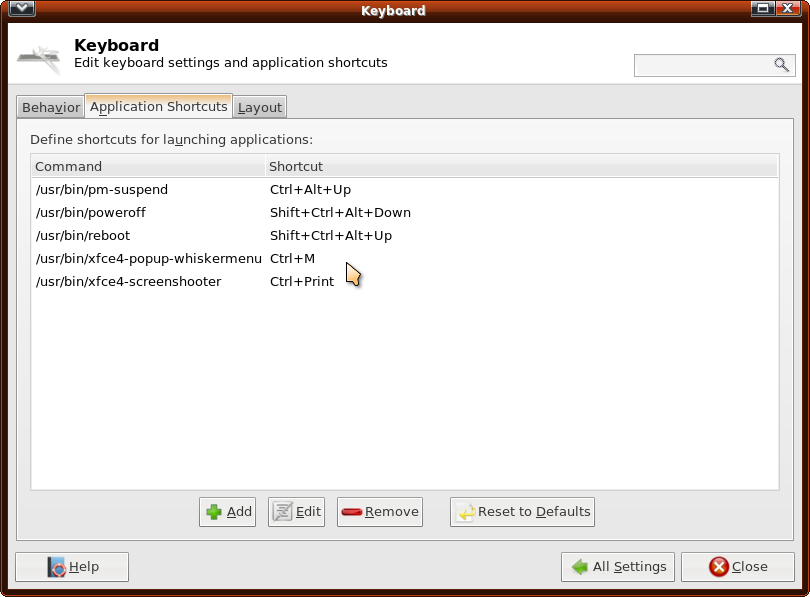Close the Keyboard settings dialog
The height and width of the screenshot is (597, 810).
point(737,567)
